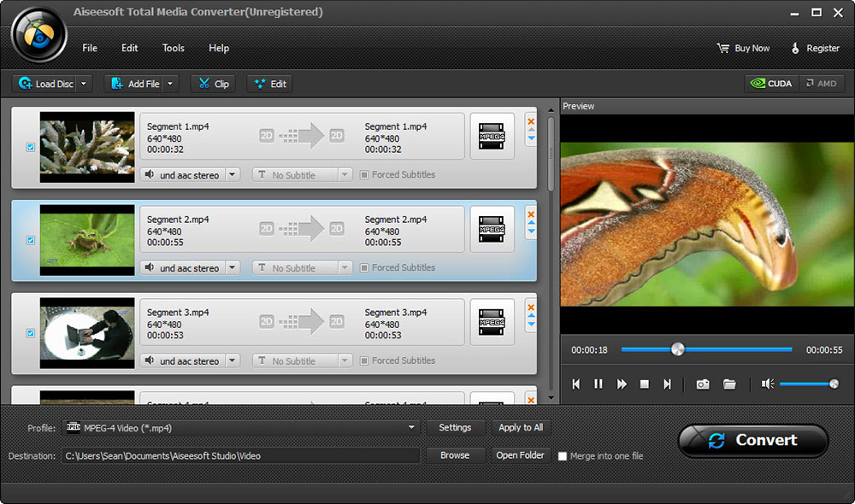Move Segment 3.mp4 down in list
This screenshot has width=855, height=504.
(x=531, y=325)
